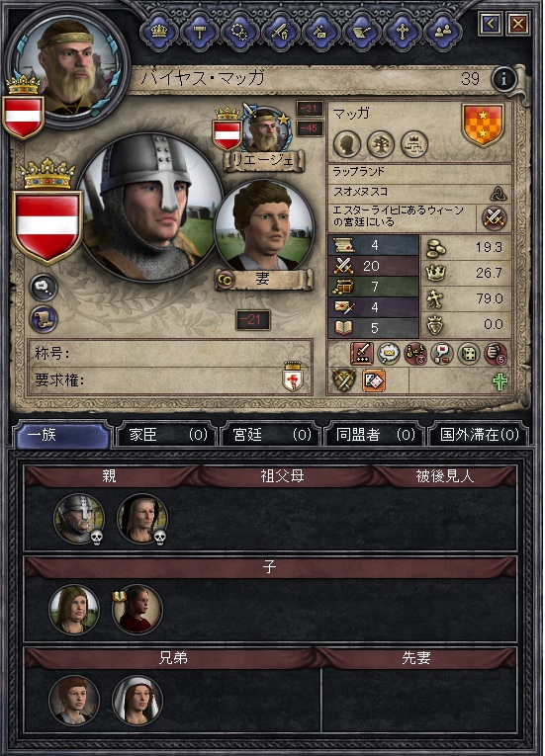Click the playing cards trait icon
Image resolution: width=545 pixels, height=756 pixels.
tap(374, 381)
